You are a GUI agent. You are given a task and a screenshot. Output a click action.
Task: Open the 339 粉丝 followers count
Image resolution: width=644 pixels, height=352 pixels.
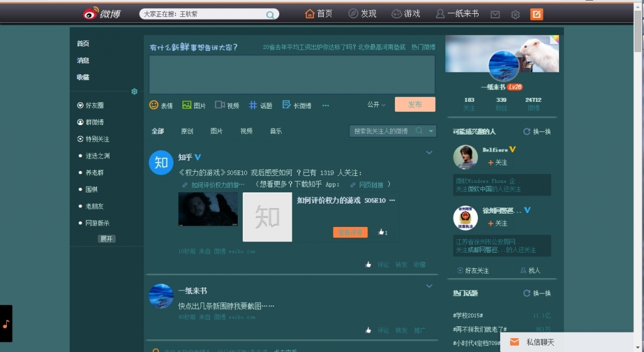501,104
